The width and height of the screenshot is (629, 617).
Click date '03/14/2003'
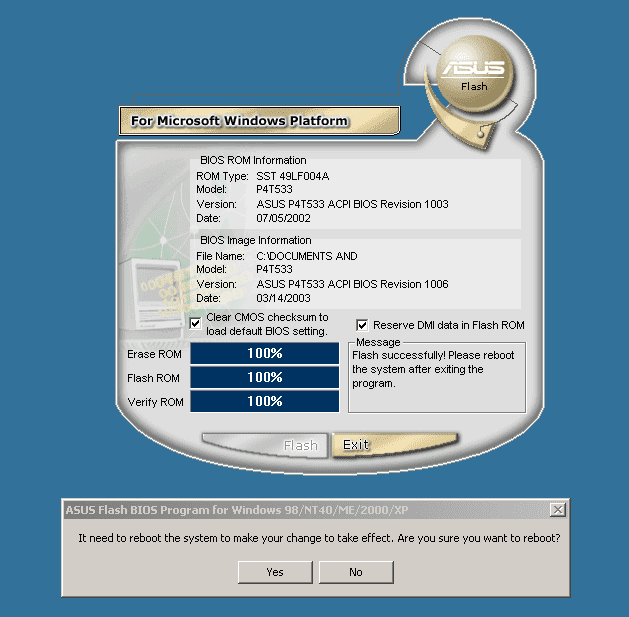click(x=284, y=298)
